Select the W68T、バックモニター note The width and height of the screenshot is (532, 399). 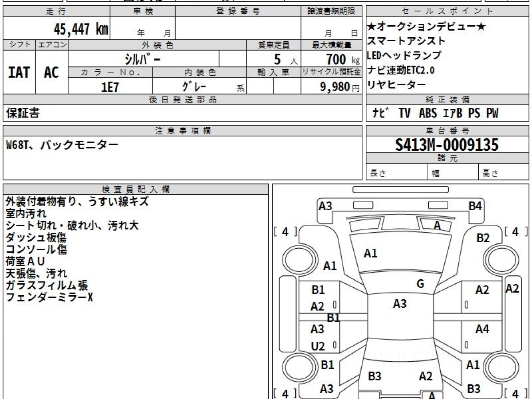[63, 145]
